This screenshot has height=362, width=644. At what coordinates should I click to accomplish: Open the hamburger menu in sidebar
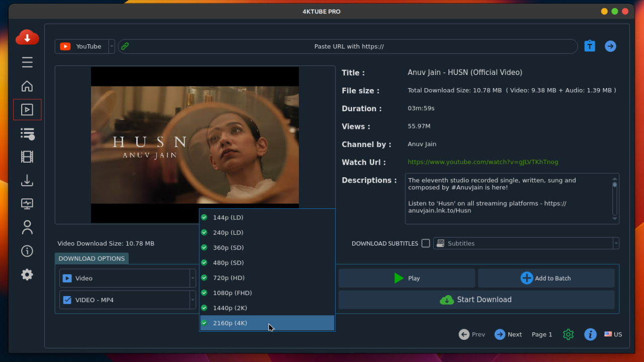[27, 62]
